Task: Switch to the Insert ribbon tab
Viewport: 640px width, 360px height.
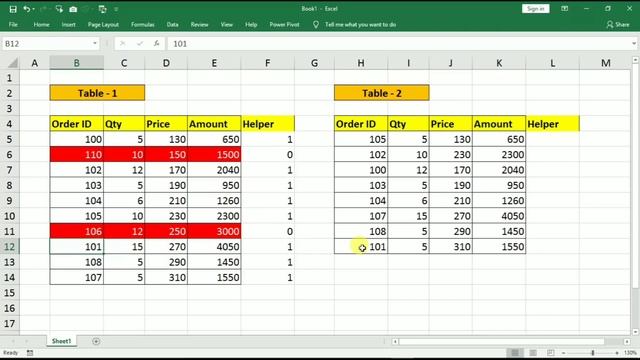Action: (x=69, y=24)
